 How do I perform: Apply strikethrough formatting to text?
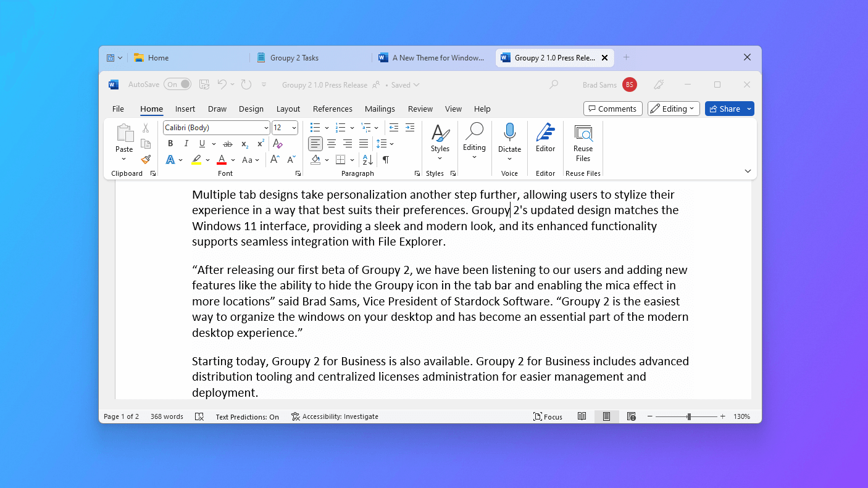tap(228, 144)
